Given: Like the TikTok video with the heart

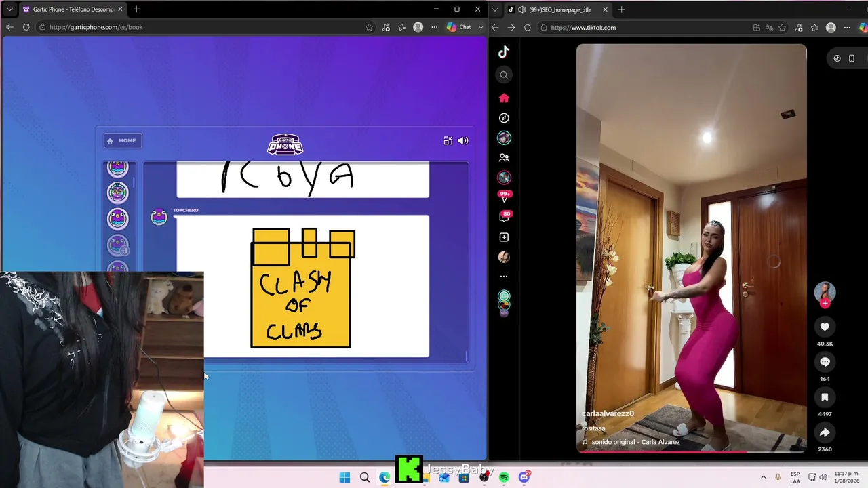Looking at the screenshot, I should pyautogui.click(x=825, y=327).
